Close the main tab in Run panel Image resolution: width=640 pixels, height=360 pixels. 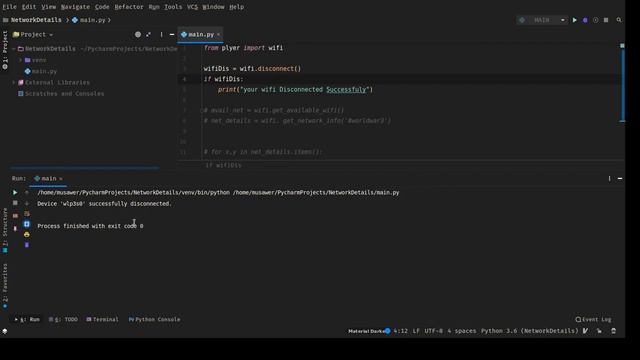(61, 179)
